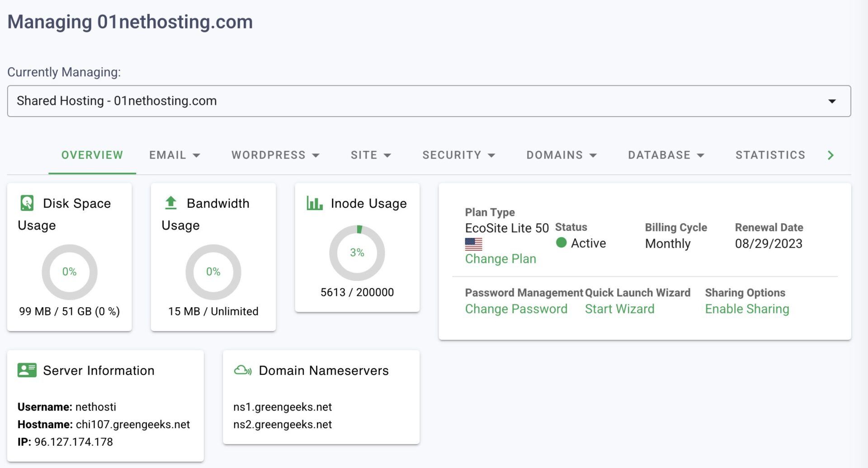
Task: Click the green Active status dot
Action: [x=561, y=243]
